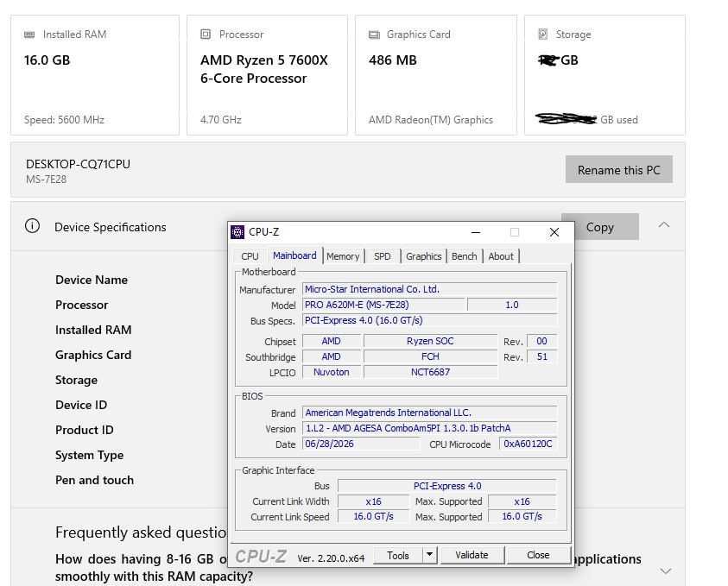Click the Validate button

coord(472,555)
